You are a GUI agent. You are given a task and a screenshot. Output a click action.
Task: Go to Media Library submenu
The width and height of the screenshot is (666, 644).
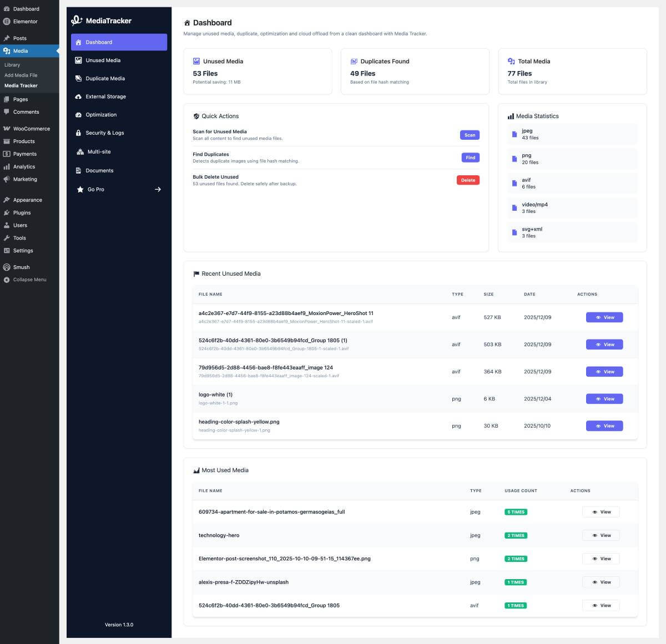[x=12, y=65]
